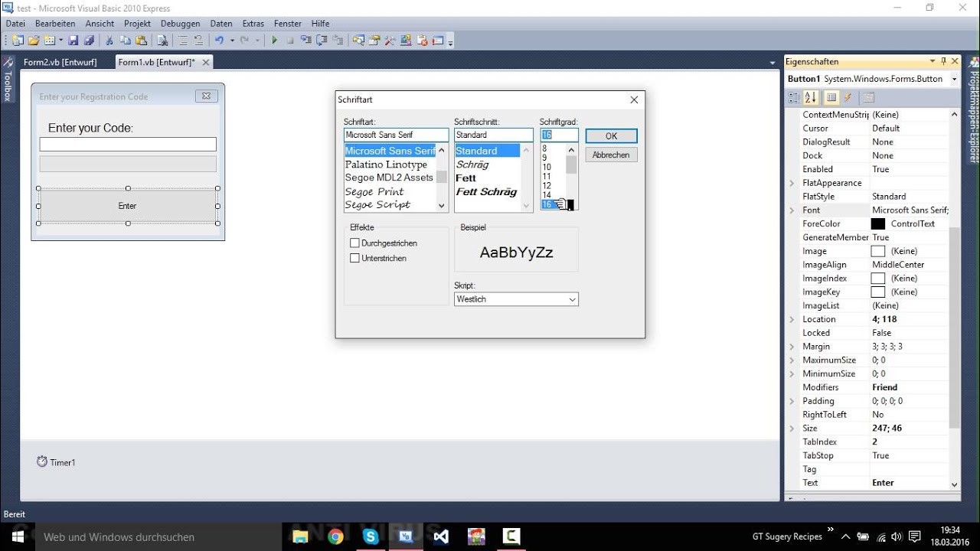Expand the Margin property

[792, 347]
